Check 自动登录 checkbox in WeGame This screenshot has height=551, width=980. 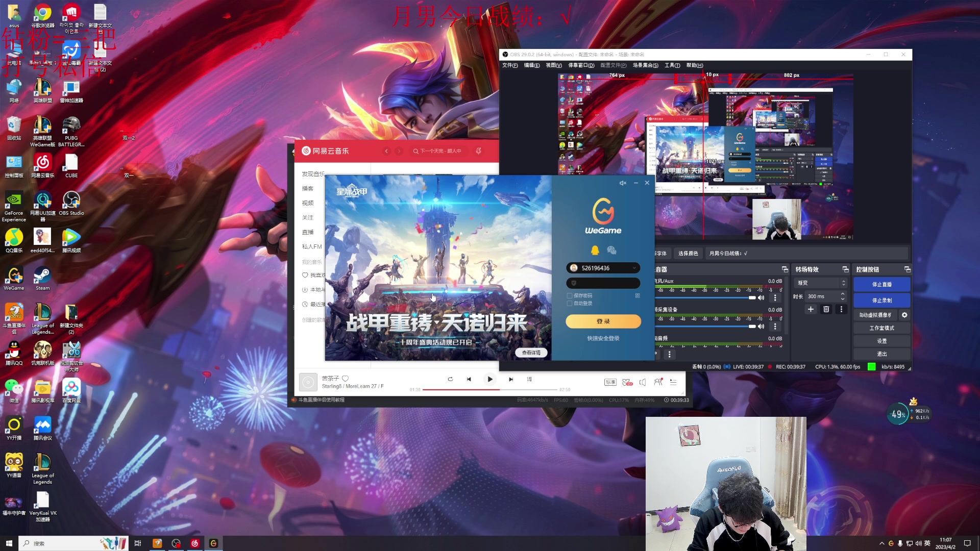570,304
